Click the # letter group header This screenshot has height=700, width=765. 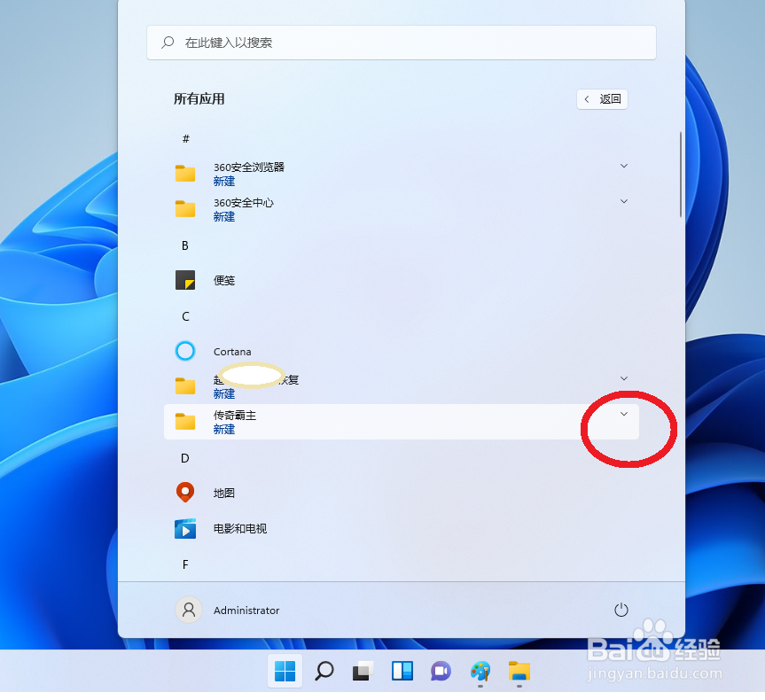click(x=185, y=139)
